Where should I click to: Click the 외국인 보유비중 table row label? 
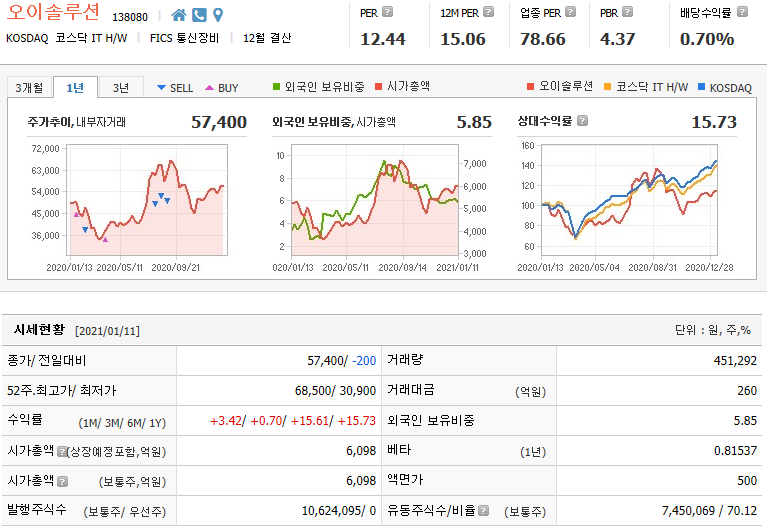pos(430,421)
